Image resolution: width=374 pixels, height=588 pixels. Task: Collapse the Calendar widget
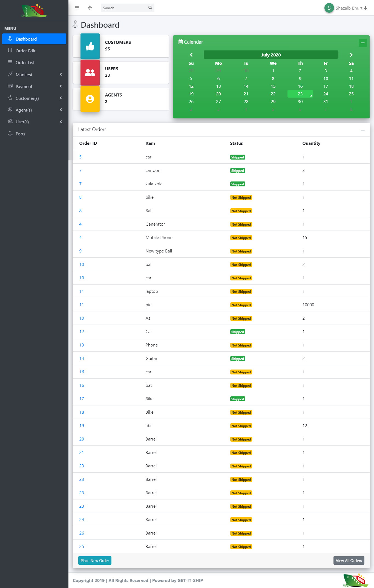363,43
